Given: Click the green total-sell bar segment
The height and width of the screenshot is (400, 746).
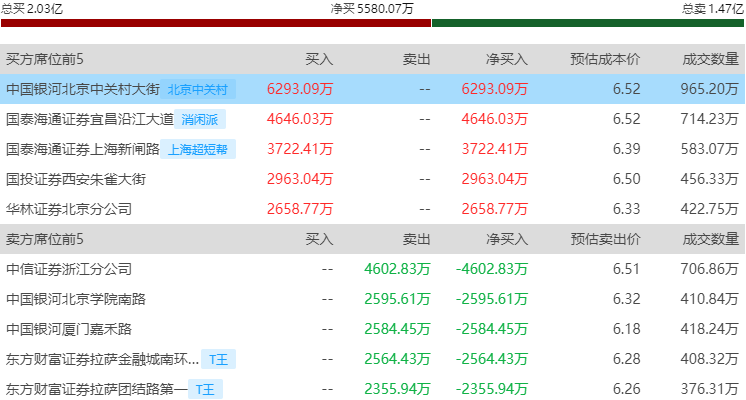Looking at the screenshot, I should (588, 23).
